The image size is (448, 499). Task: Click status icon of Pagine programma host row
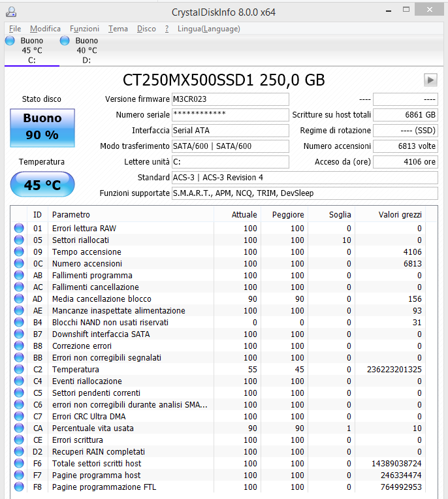pyautogui.click(x=19, y=475)
